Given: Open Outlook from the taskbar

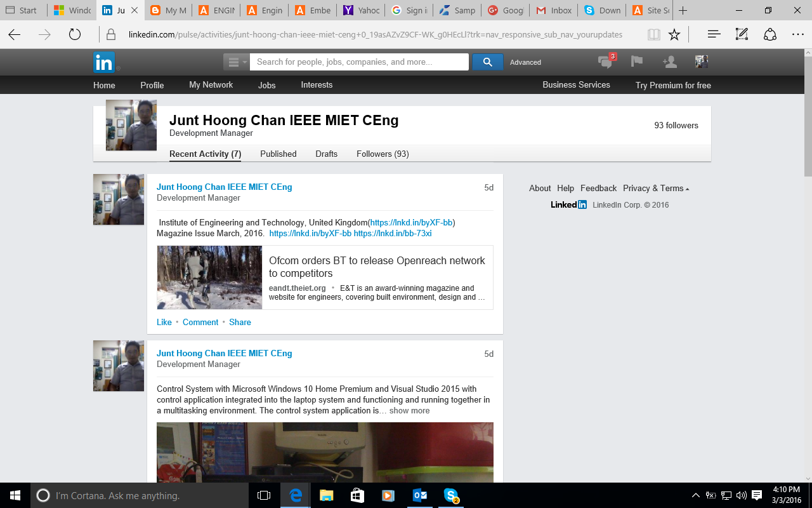Looking at the screenshot, I should (x=419, y=495).
